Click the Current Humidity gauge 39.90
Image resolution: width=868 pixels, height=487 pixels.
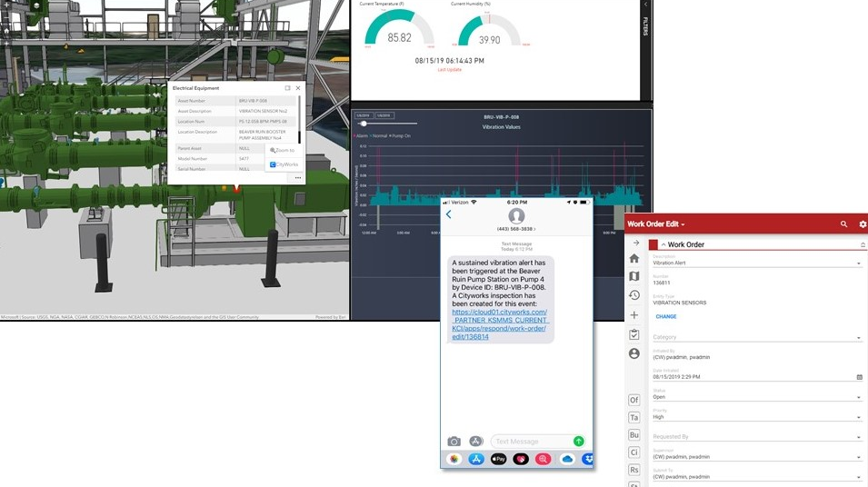(x=489, y=31)
